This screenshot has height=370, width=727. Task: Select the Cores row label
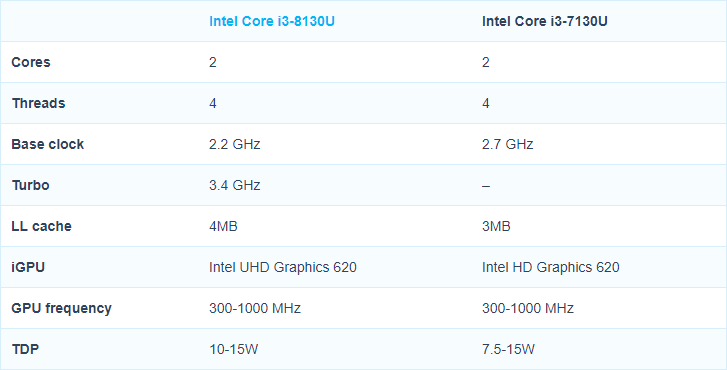coord(31,62)
